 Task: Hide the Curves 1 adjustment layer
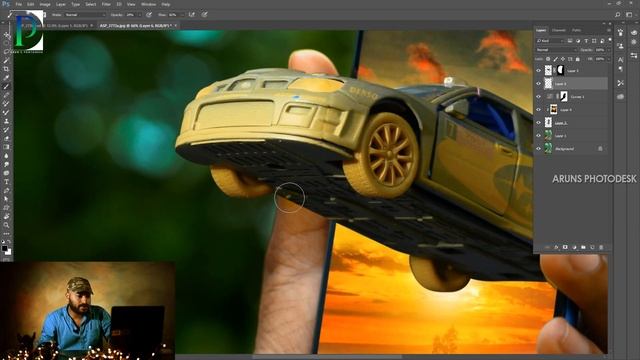tap(538, 97)
